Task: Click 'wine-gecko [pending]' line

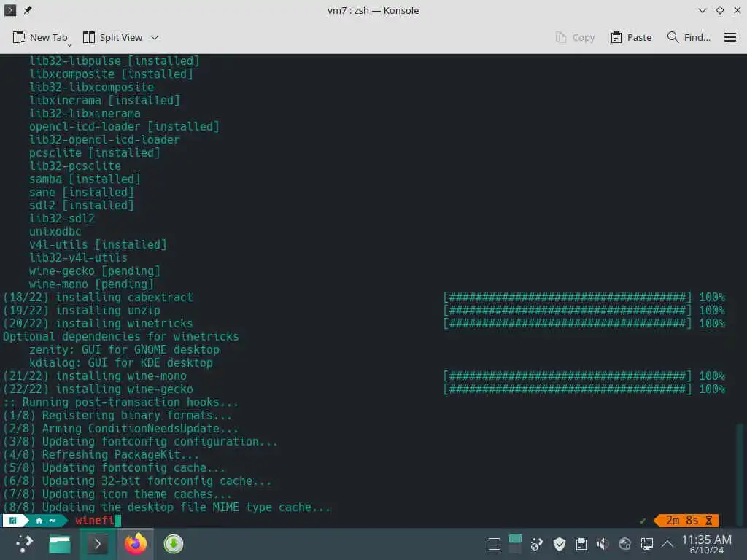Action: pyautogui.click(x=94, y=271)
